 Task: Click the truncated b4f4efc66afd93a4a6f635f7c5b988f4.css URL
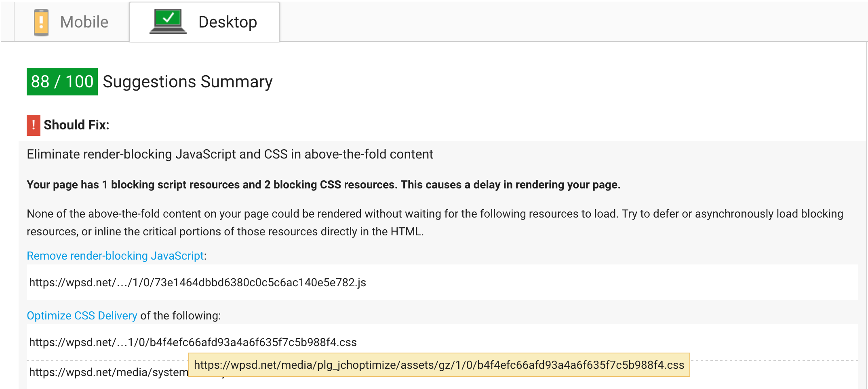pyautogui.click(x=193, y=342)
